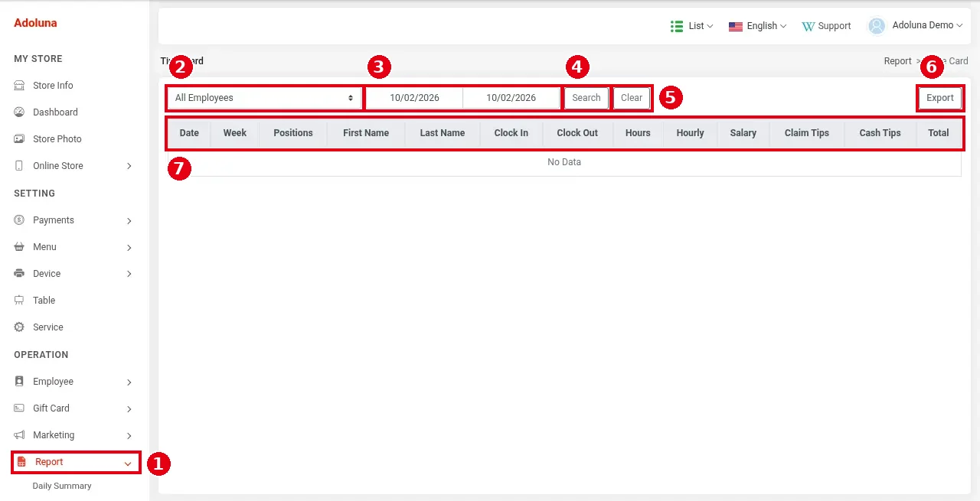Screen dimensions: 980x501
Task: Click the Date column header
Action: point(189,133)
